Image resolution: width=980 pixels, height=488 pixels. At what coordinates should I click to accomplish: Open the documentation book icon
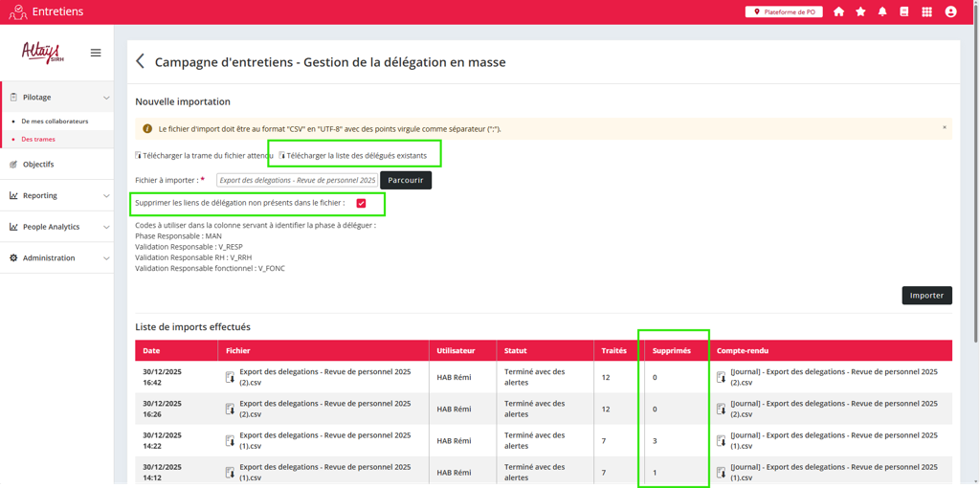pyautogui.click(x=904, y=11)
